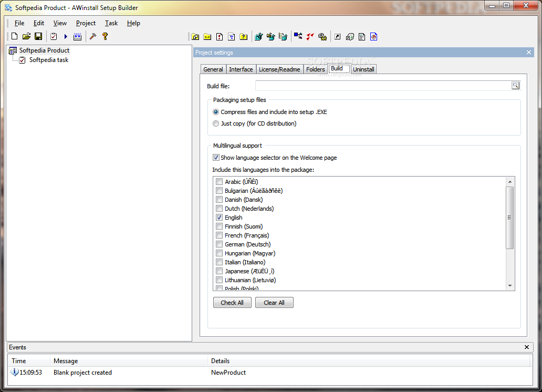This screenshot has height=392, width=542.
Task: Click the magnifier browse icon for Build file
Action: coord(515,86)
